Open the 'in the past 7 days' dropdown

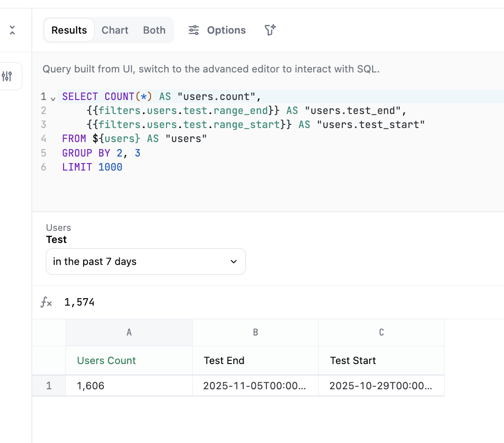click(145, 262)
